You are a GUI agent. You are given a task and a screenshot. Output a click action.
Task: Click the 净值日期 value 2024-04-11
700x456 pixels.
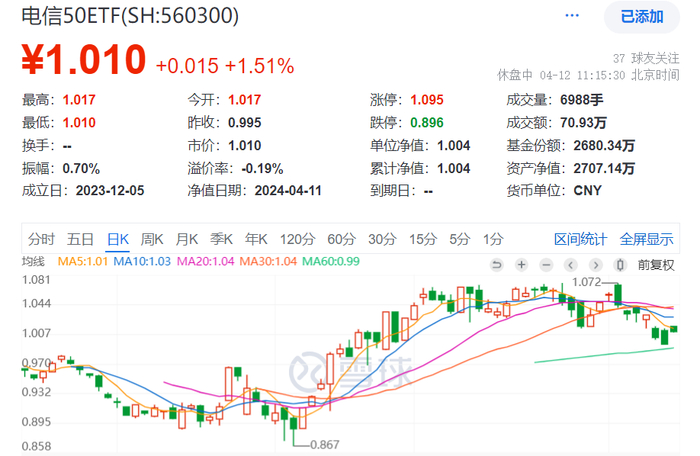pyautogui.click(x=288, y=191)
